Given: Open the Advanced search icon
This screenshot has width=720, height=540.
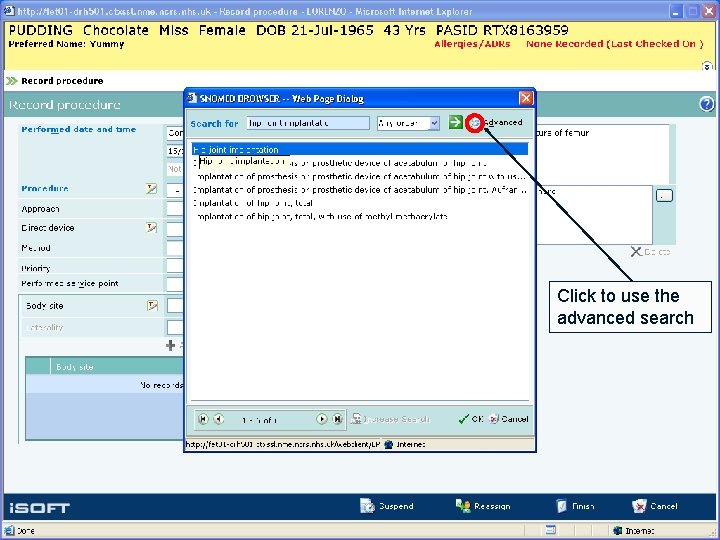Looking at the screenshot, I should pos(475,123).
